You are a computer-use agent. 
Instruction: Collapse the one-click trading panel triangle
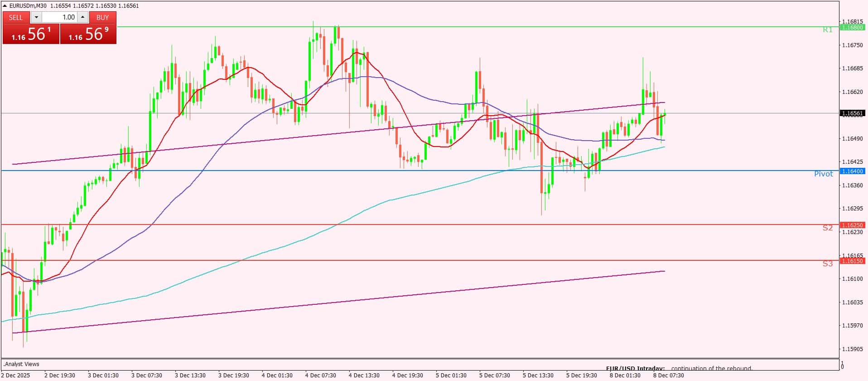click(x=5, y=6)
